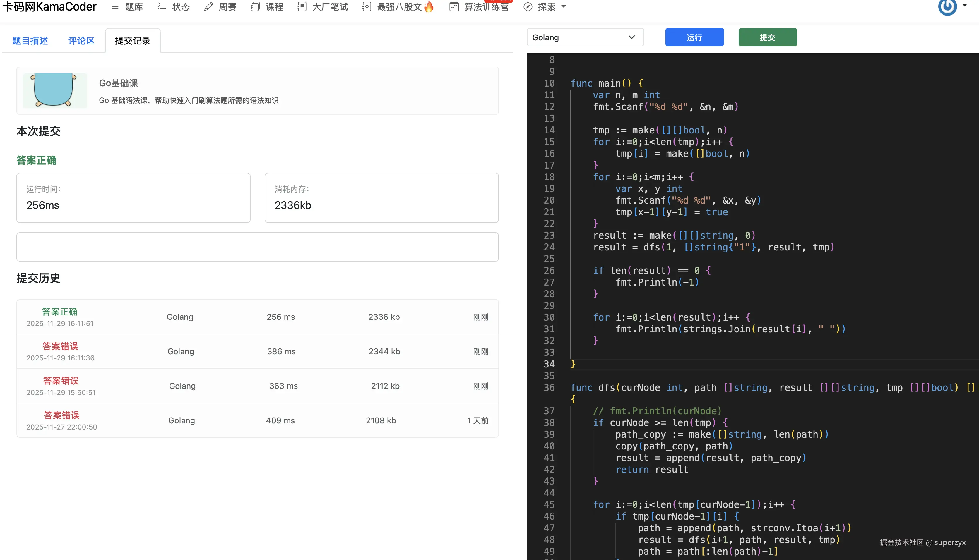Viewport: 979px width, 560px height.
Task: Click the 大厂笔试 document icon
Action: 302,6
